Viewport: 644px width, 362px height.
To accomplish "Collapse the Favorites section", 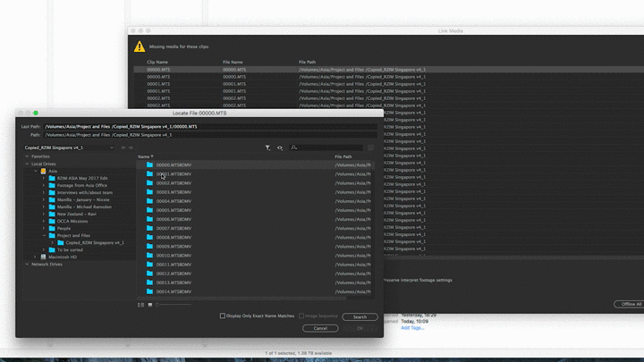I will pyautogui.click(x=27, y=156).
